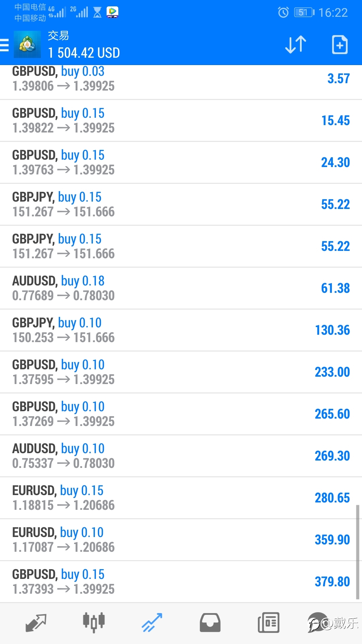
Task: Switch to the Trade tab icon
Action: (x=152, y=623)
